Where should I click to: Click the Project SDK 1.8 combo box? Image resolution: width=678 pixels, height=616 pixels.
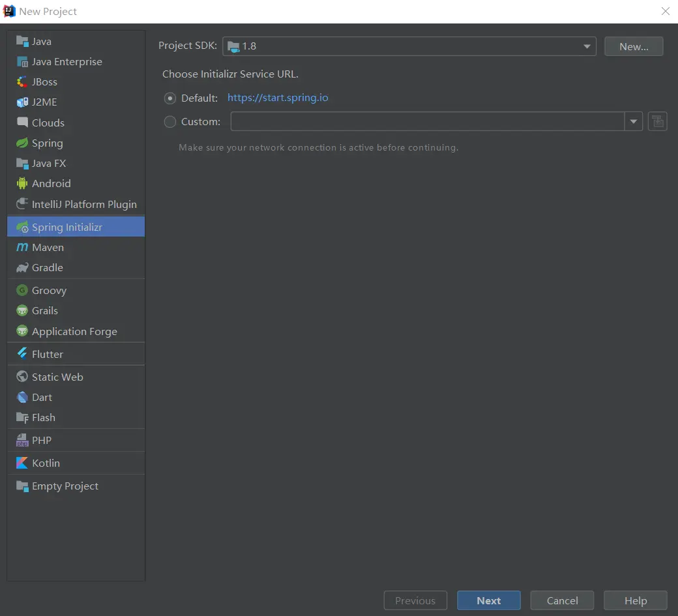coord(409,46)
